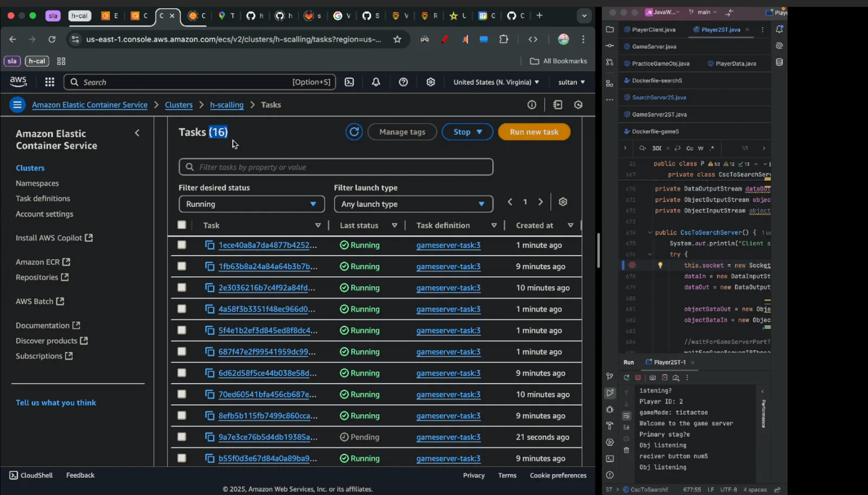Select task 1ece40a8a7da4877b4252 checkbox

[x=182, y=245]
